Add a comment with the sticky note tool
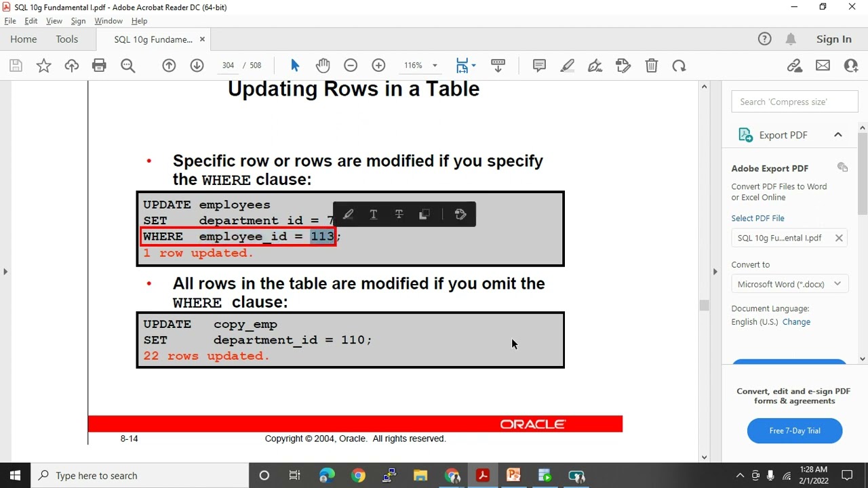Screen dimensions: 868x488 (x=540, y=66)
